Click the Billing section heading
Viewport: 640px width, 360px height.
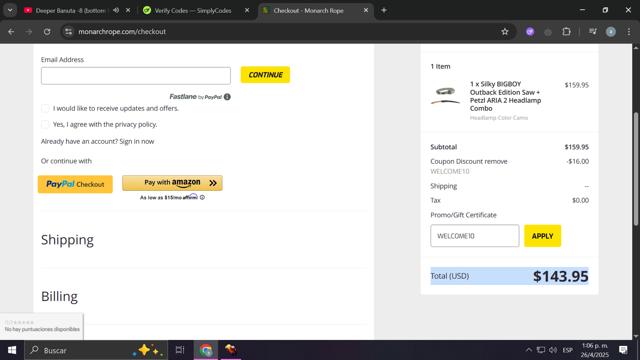click(59, 296)
